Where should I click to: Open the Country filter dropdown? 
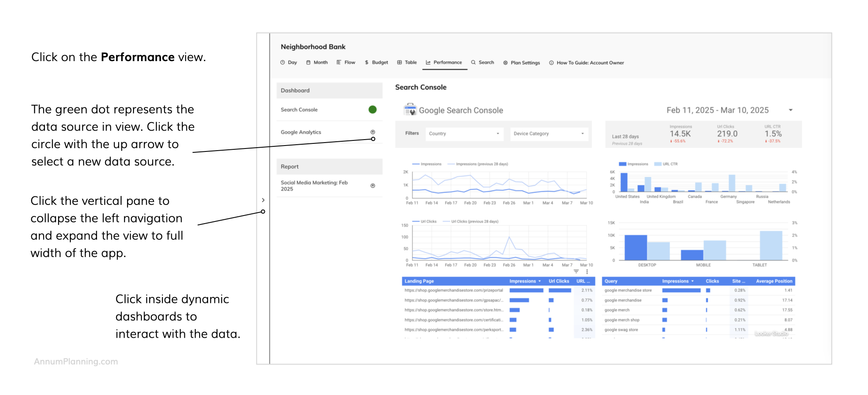point(465,134)
